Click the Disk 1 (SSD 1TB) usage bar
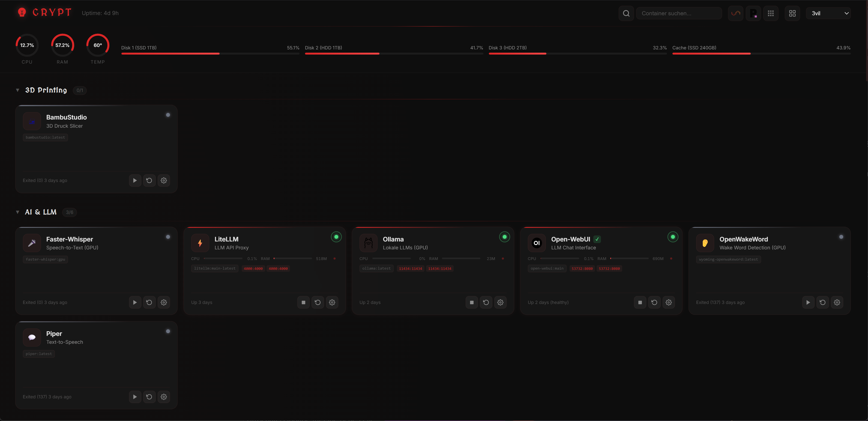868x421 pixels. (210, 53)
